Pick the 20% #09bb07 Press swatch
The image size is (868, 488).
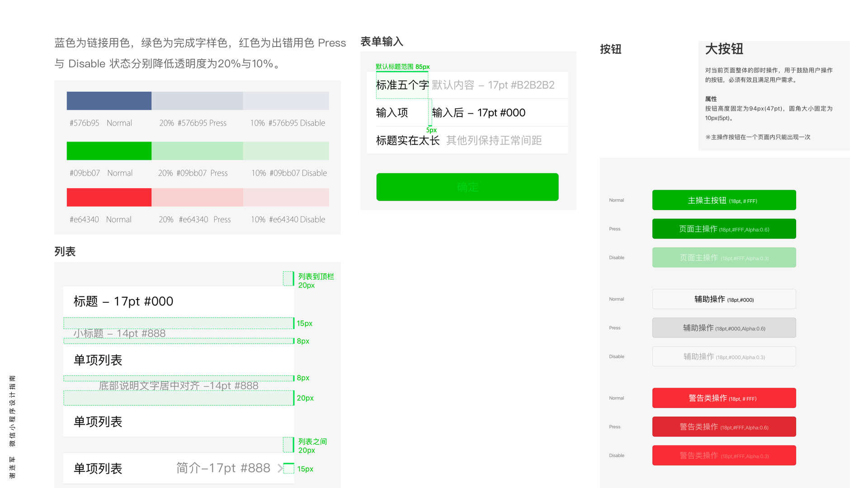pyautogui.click(x=197, y=151)
